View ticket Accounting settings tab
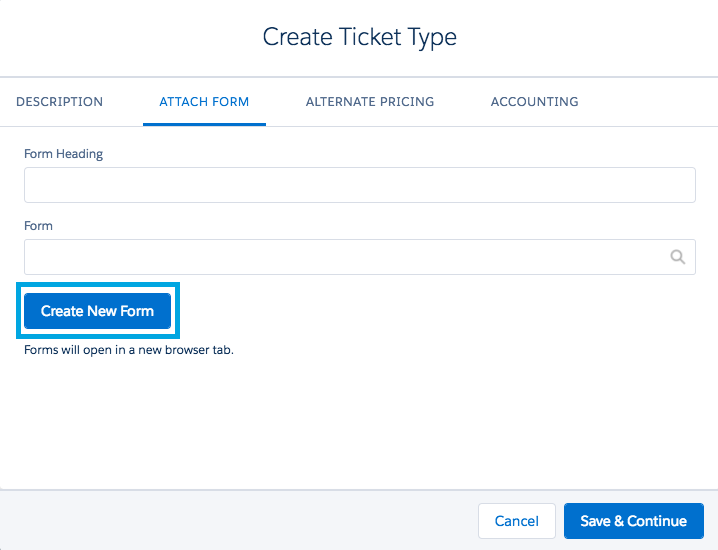This screenshot has width=718, height=550. 534,101
